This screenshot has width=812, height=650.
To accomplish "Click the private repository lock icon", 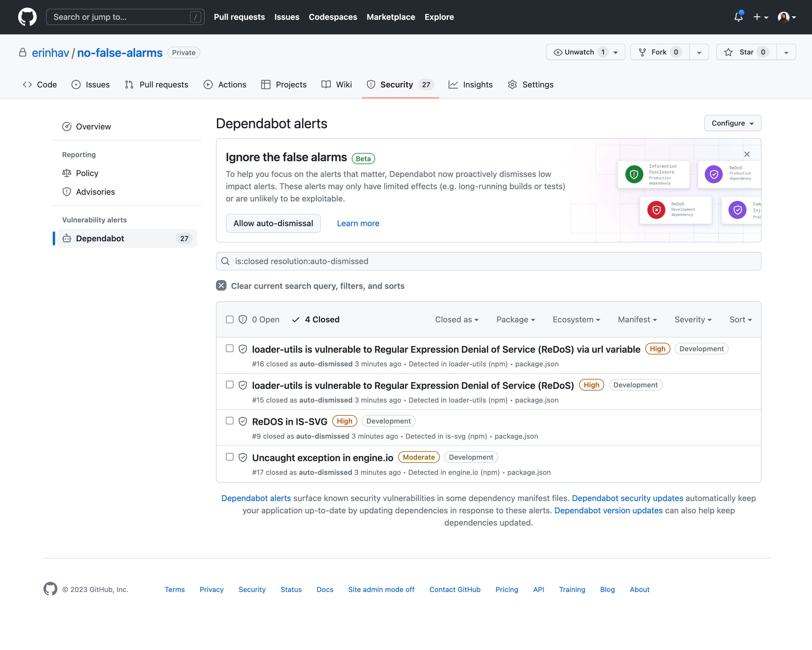I will (x=23, y=52).
